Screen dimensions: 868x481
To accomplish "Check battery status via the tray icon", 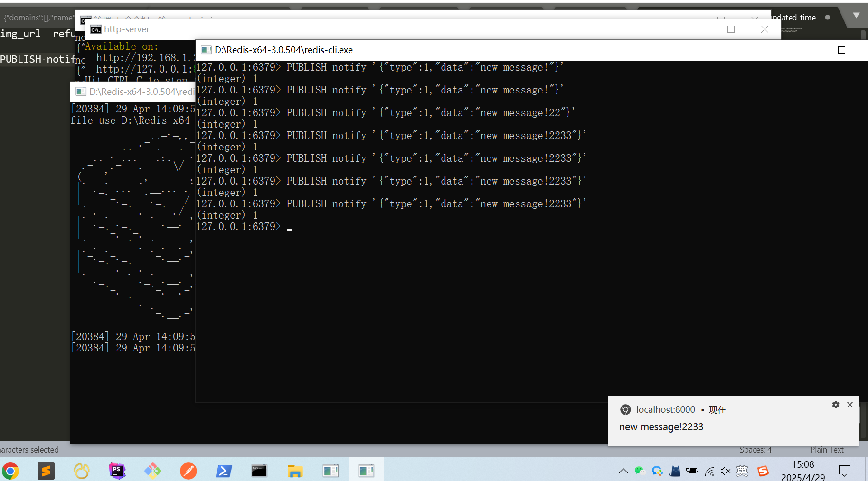I will click(x=692, y=471).
